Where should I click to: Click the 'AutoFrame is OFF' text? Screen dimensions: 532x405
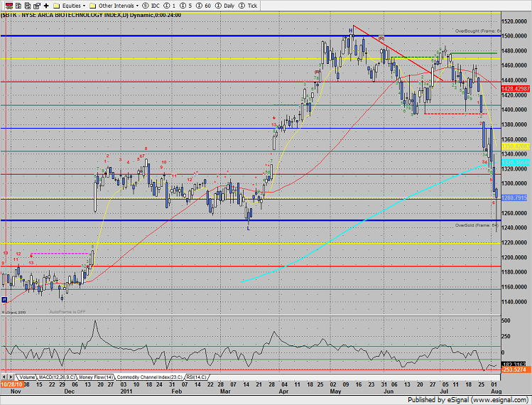(x=67, y=312)
